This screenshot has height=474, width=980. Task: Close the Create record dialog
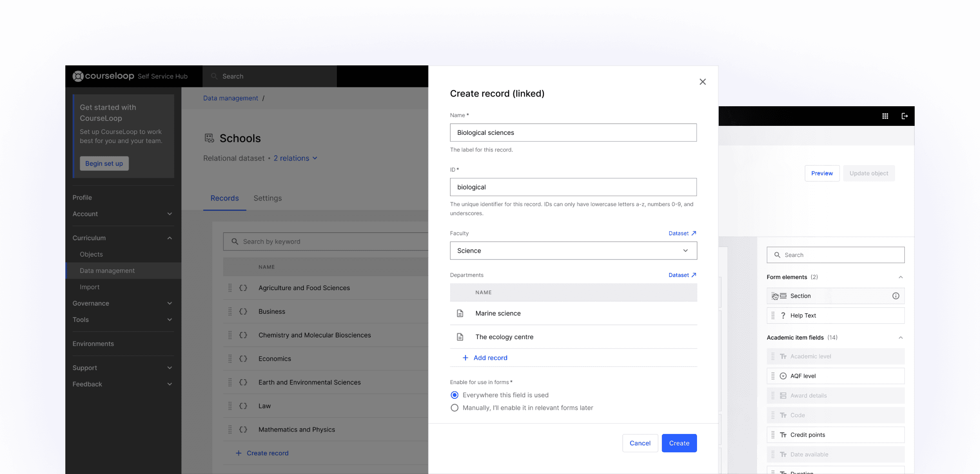tap(702, 82)
